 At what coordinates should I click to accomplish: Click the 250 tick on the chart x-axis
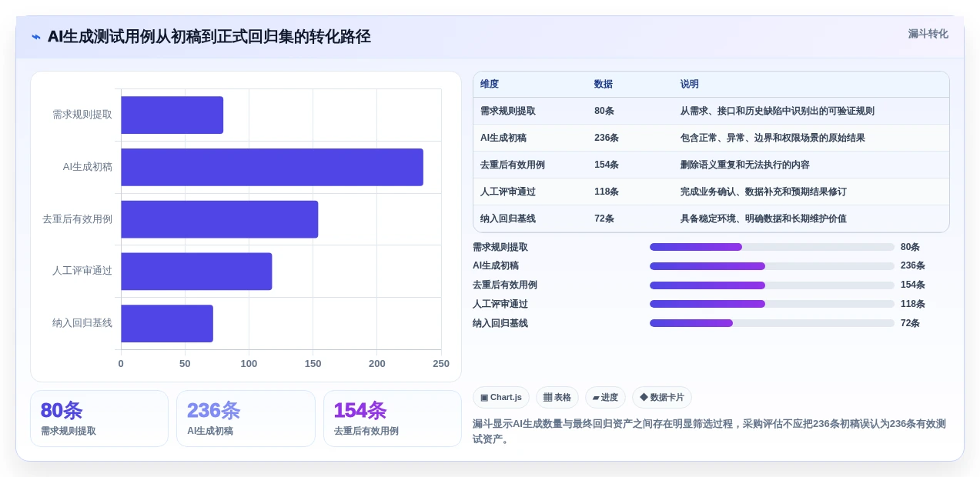click(441, 363)
